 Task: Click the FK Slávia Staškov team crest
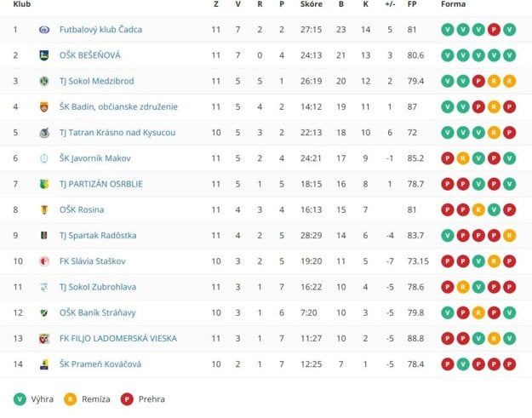(44, 261)
